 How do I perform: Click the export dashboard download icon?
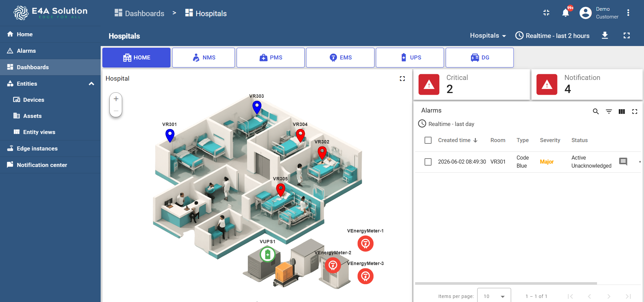605,35
